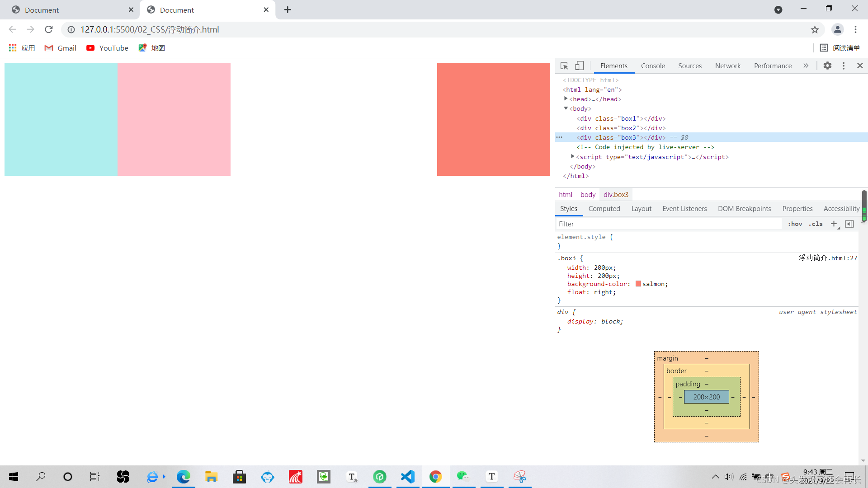The image size is (868, 488).
Task: Open a new browser tab
Action: click(288, 9)
